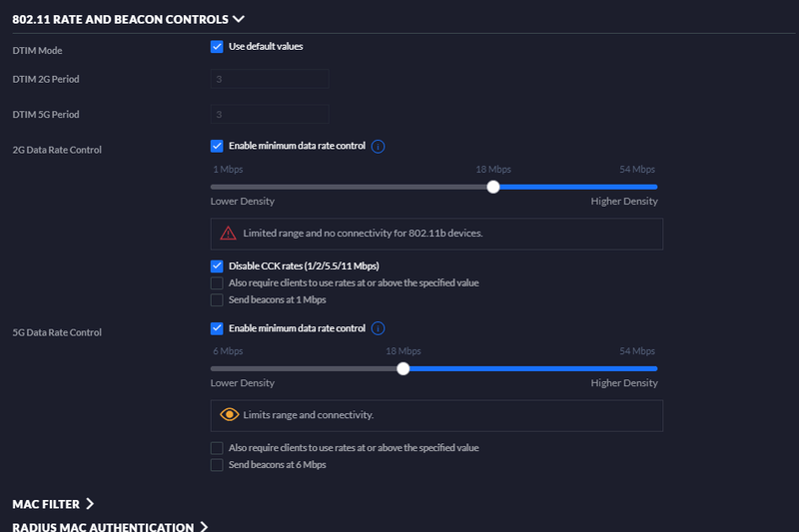The image size is (799, 532).
Task: Check 5G require clients rates option
Action: pos(217,448)
